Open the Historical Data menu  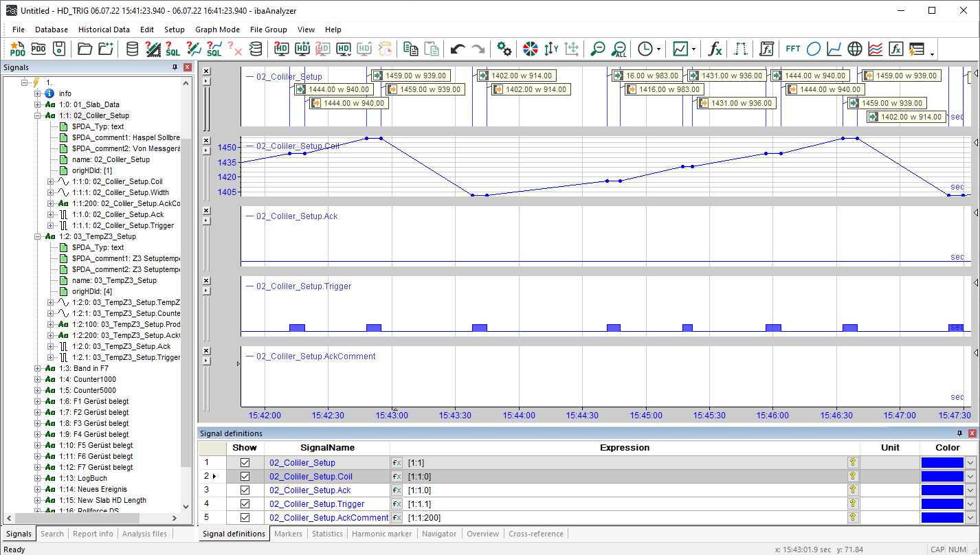(104, 30)
